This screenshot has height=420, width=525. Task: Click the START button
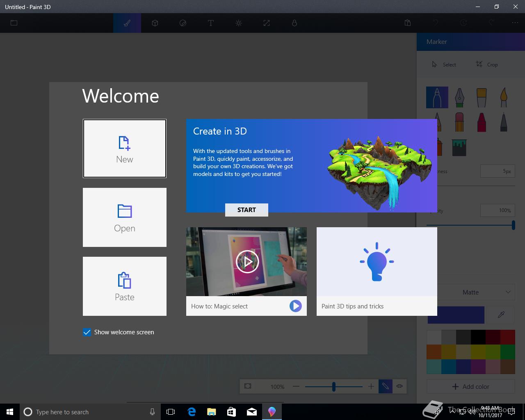click(x=247, y=210)
